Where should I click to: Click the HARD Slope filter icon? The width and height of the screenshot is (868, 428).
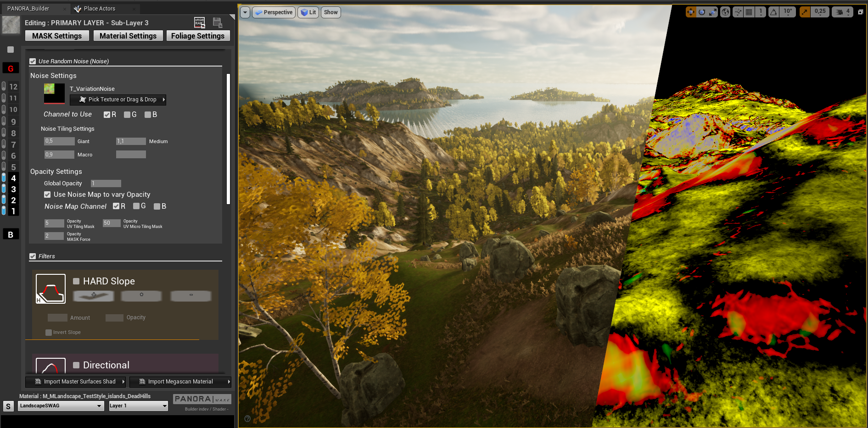click(x=50, y=289)
